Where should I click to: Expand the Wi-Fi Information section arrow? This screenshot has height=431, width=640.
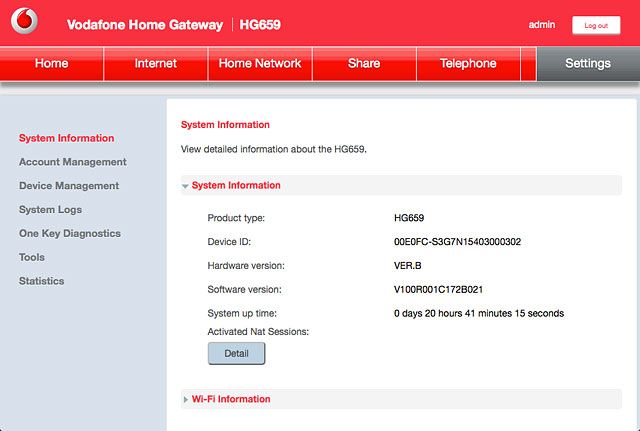click(186, 400)
